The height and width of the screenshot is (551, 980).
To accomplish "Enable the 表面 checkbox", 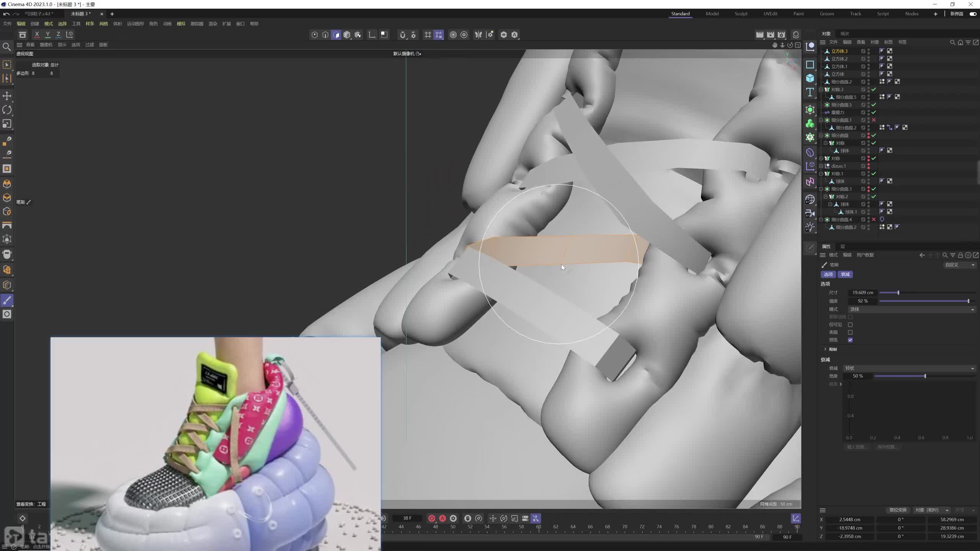I will click(850, 332).
